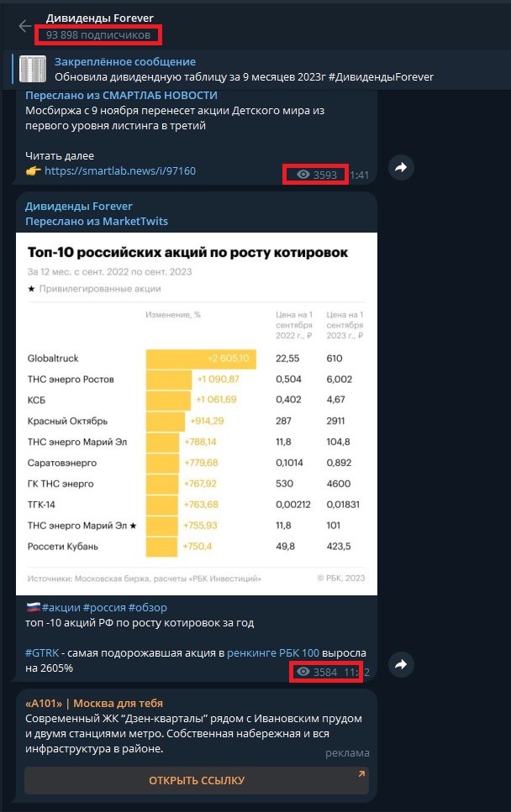Click the Russian flag emoji before hashtags
511x812 pixels.
coord(32,607)
